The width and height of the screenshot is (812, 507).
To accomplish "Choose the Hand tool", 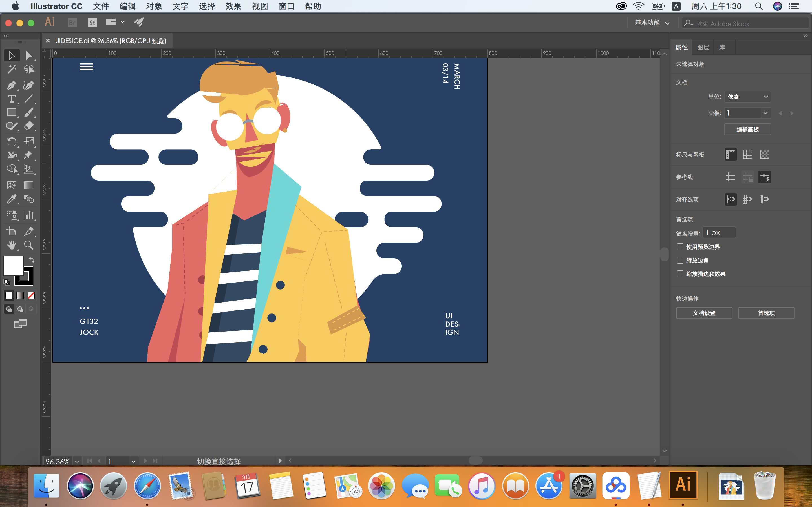I will click(x=11, y=245).
